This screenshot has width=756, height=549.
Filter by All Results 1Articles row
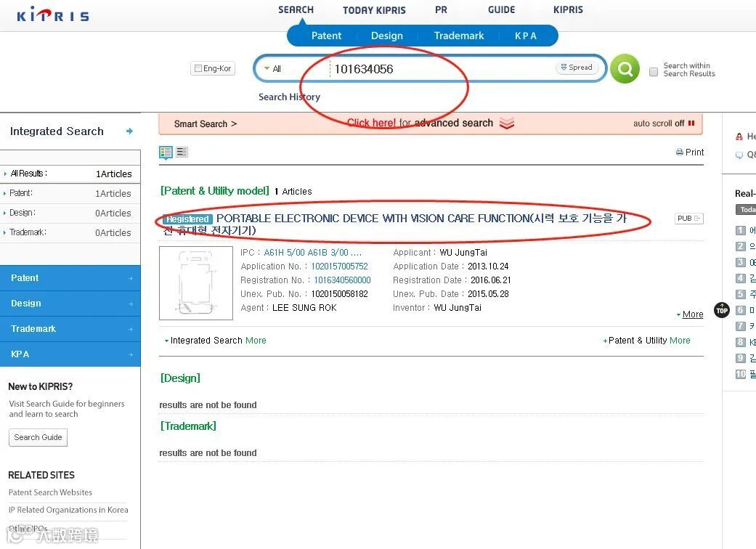tap(70, 174)
